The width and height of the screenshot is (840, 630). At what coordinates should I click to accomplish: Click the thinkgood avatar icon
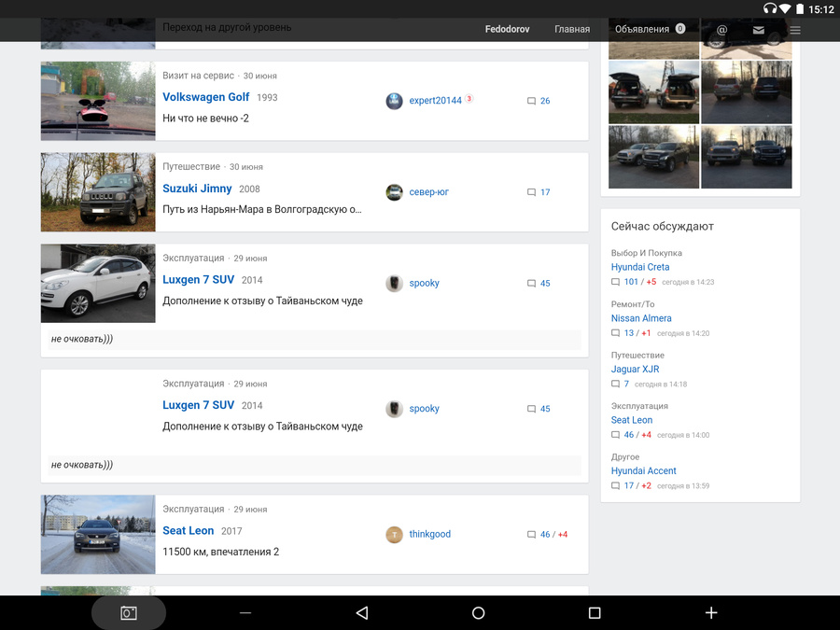(394, 534)
